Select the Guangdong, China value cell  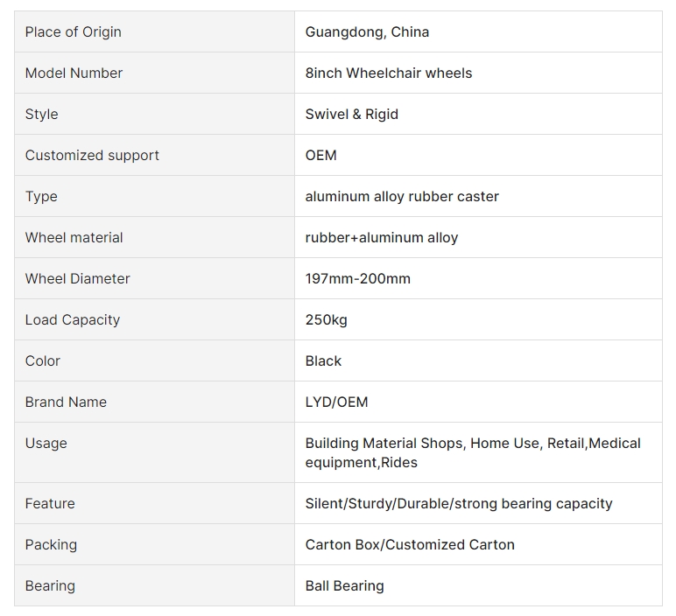tap(478, 31)
